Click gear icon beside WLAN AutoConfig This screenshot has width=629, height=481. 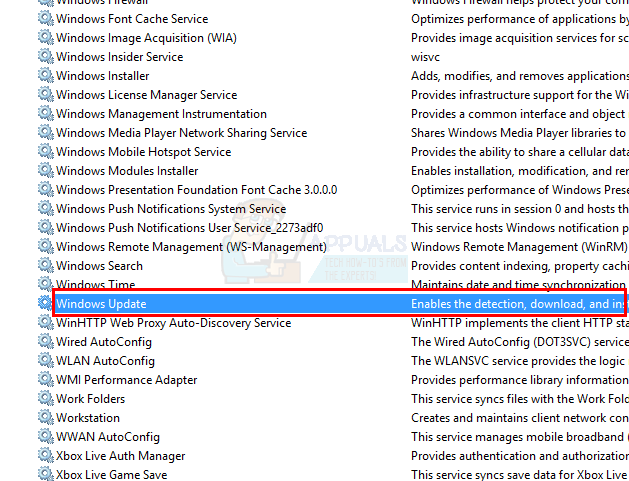point(46,361)
